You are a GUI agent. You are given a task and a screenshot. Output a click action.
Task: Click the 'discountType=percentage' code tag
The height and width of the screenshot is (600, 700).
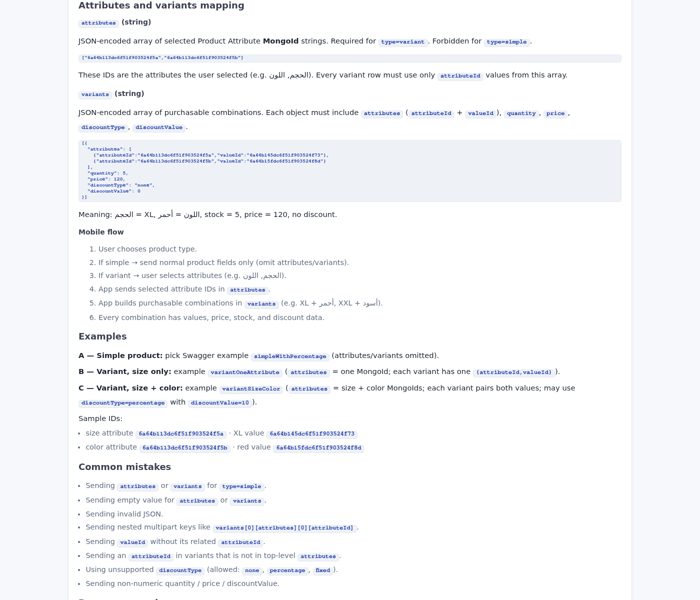[123, 403]
